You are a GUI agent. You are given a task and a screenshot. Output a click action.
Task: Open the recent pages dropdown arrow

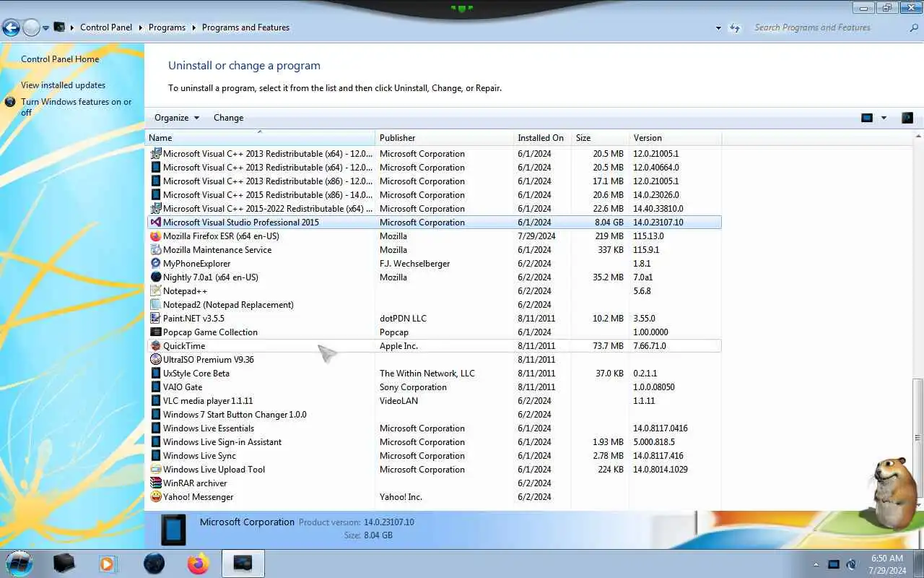coord(45,28)
